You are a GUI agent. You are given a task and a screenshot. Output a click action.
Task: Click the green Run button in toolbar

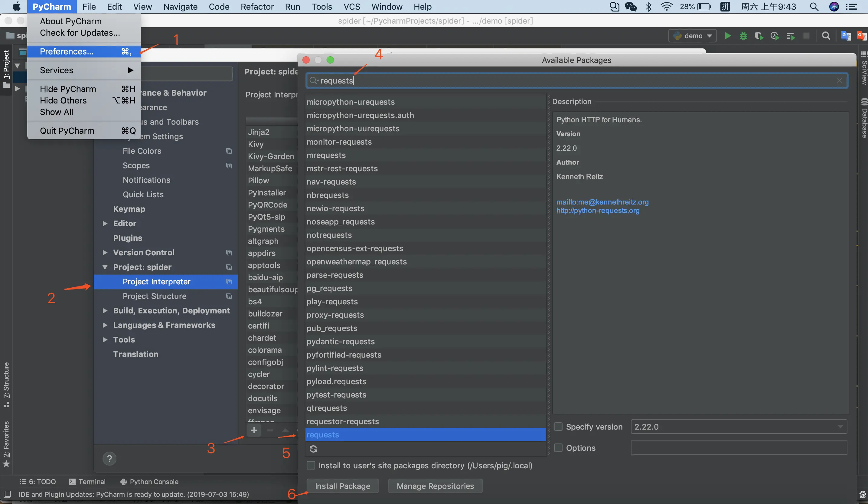[x=727, y=36]
